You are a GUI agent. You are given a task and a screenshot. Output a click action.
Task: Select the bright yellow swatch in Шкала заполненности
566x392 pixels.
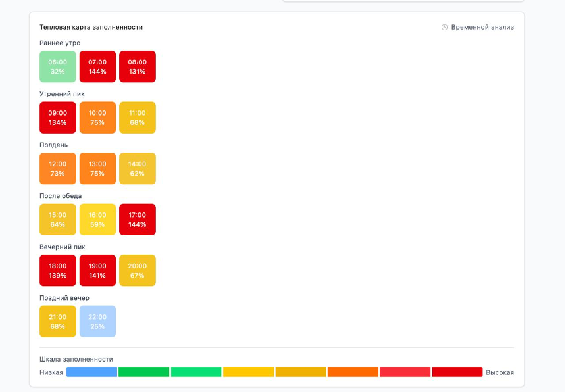click(248, 372)
